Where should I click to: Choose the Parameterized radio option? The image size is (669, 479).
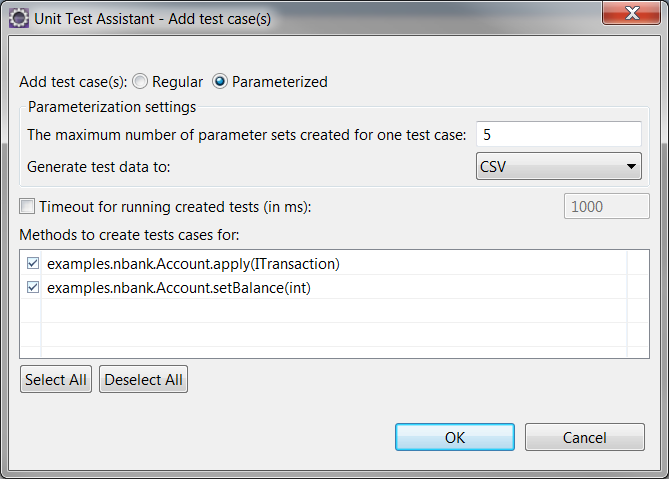(220, 81)
